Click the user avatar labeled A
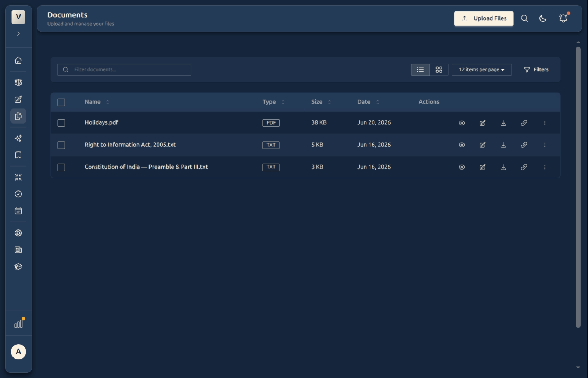Image resolution: width=588 pixels, height=378 pixels. (x=18, y=352)
